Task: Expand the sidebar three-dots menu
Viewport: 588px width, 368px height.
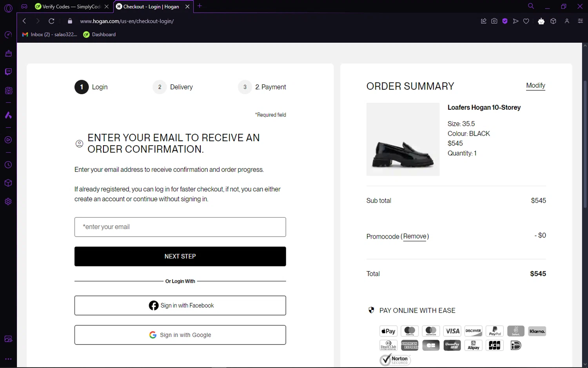Action: (x=8, y=359)
